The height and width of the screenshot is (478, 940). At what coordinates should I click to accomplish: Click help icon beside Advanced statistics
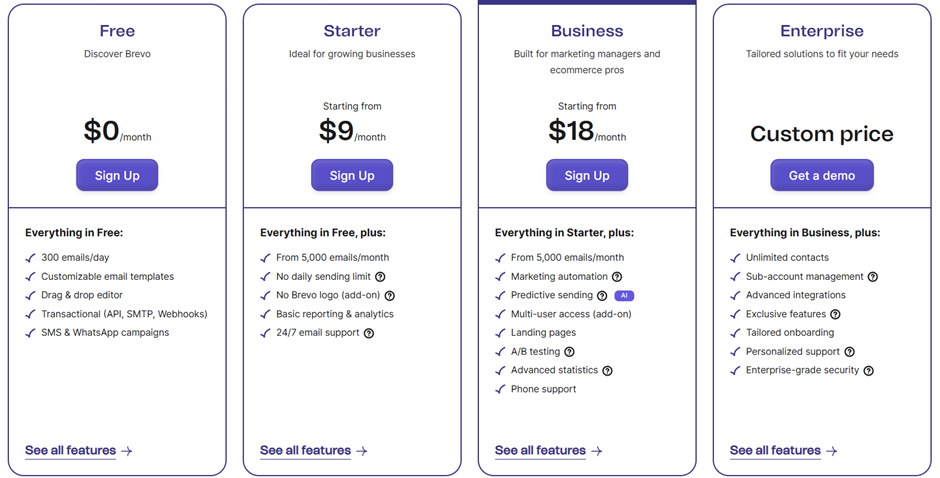(607, 371)
